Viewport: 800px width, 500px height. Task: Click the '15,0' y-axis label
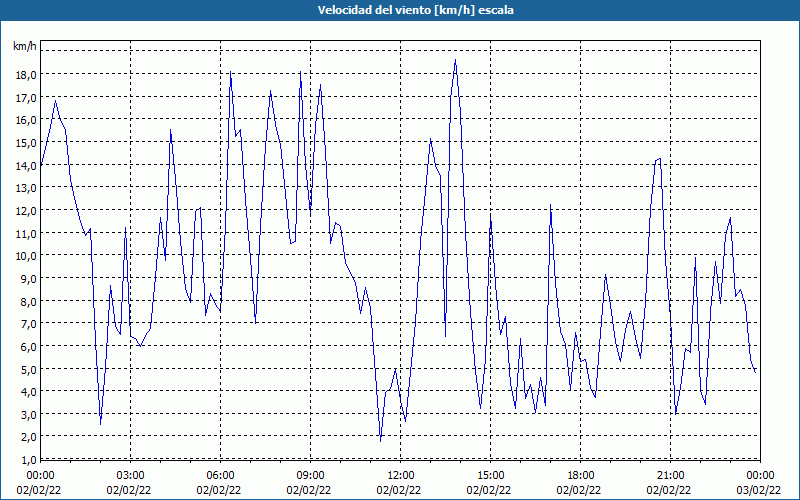click(27, 143)
